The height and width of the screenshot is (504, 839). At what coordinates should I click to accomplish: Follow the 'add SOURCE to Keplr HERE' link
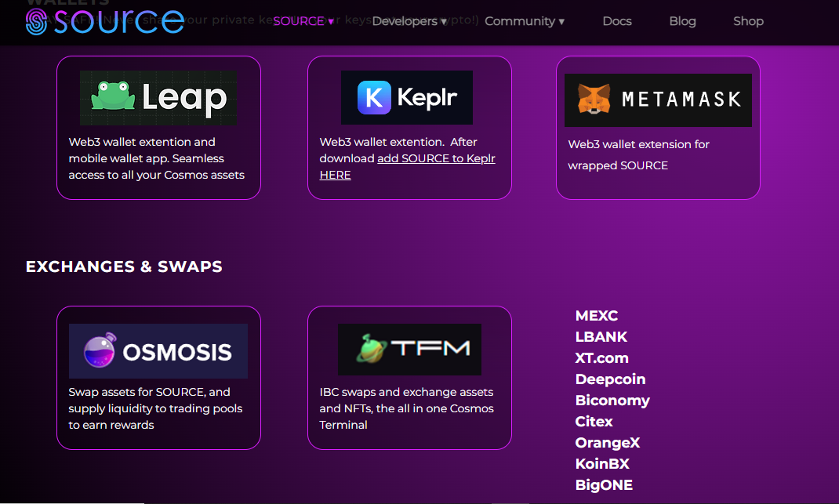407,166
